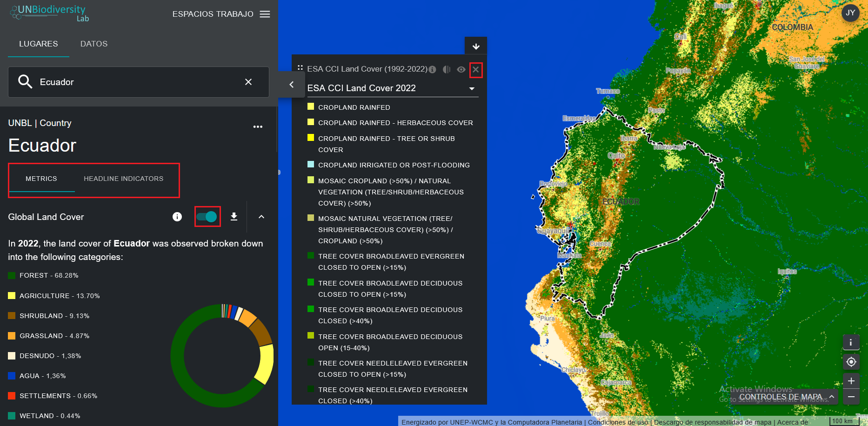Download Global Land Cover data
The image size is (868, 426).
pos(234,217)
